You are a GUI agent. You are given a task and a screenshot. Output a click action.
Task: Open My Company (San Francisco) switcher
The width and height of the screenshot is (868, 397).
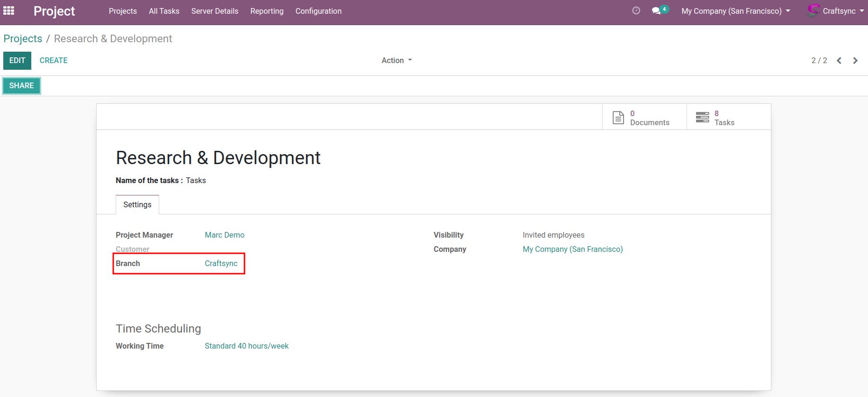[x=735, y=11]
